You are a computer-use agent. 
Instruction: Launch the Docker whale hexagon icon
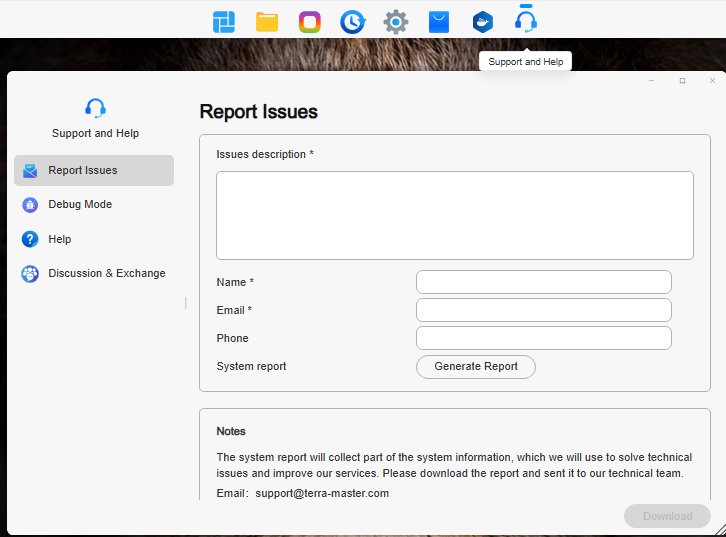point(482,22)
